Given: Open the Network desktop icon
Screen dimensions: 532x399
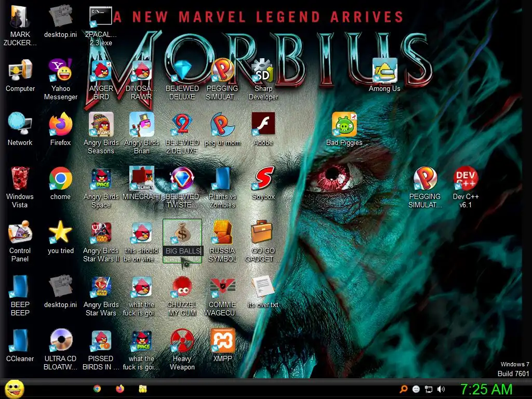Looking at the screenshot, I should 20,124.
